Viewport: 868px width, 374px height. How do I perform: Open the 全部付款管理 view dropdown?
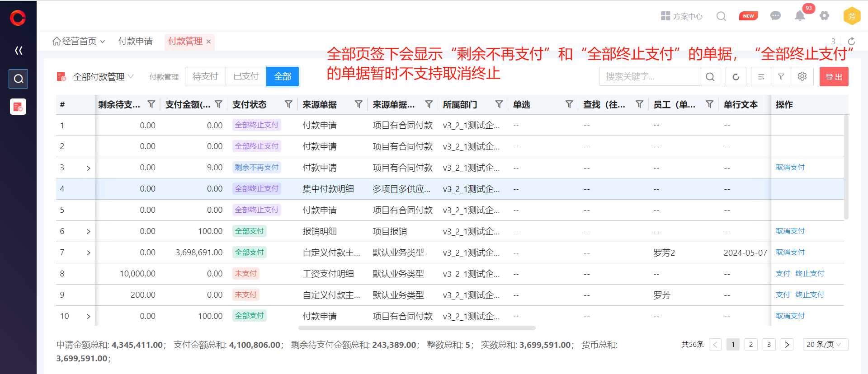(x=104, y=77)
